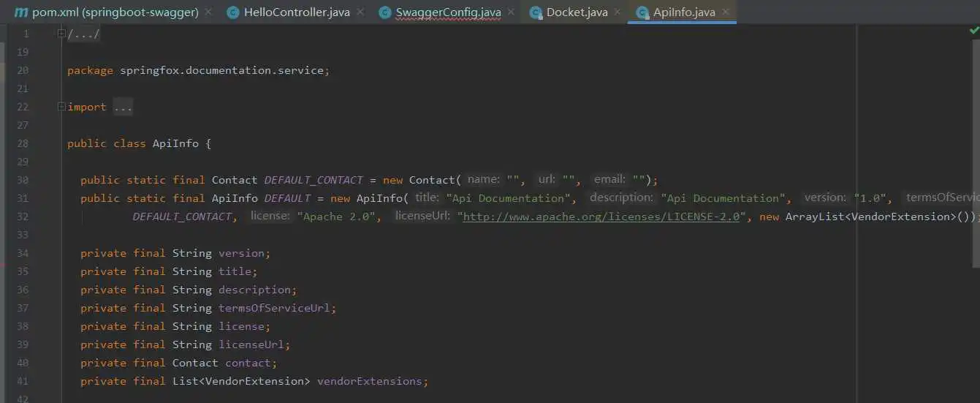This screenshot has height=403, width=980.
Task: Click the class icon on ApiInfo.java tab
Action: 642,12
